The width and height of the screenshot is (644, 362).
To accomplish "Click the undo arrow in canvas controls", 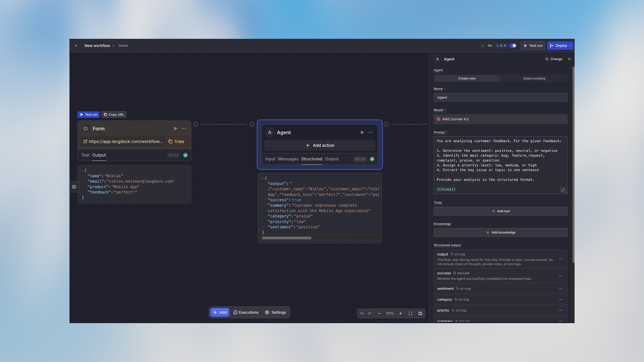I will click(x=362, y=313).
